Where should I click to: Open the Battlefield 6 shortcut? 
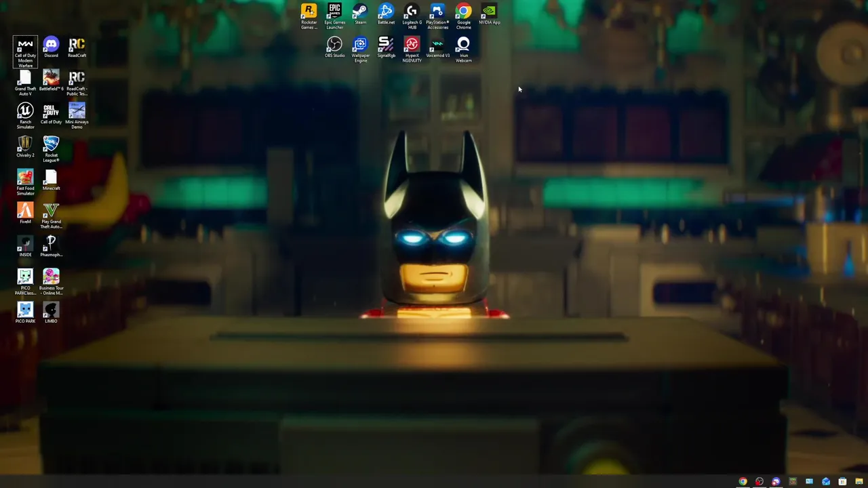[51, 81]
